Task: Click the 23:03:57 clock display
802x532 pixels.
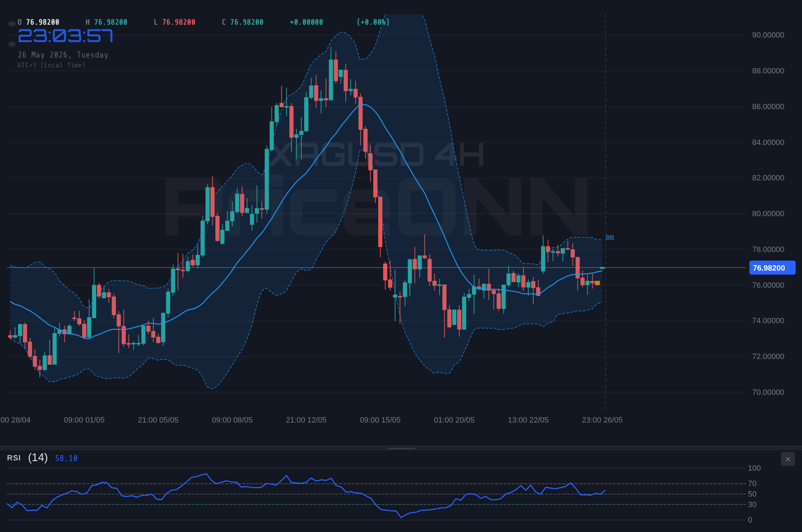Action: coord(65,36)
